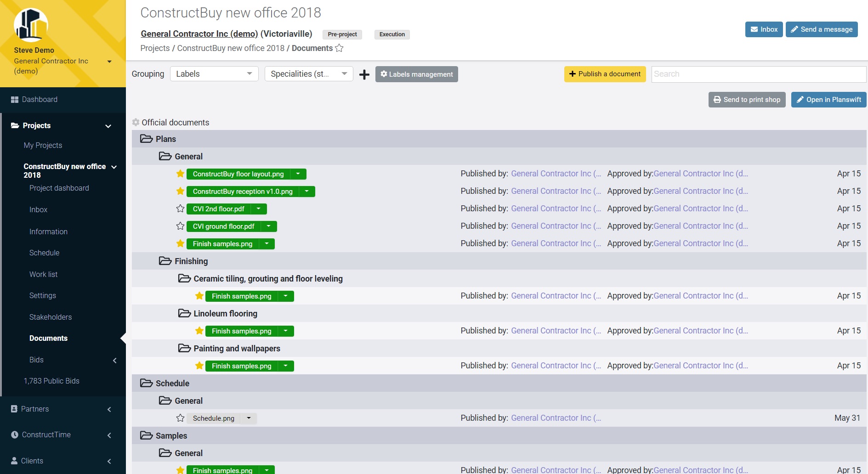Toggle star for Finish samples under Painting and wallpapers
The image size is (868, 474).
point(199,366)
